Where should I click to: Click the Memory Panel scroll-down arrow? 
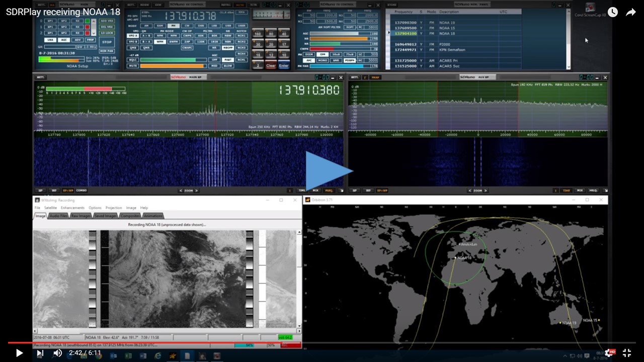point(569,66)
